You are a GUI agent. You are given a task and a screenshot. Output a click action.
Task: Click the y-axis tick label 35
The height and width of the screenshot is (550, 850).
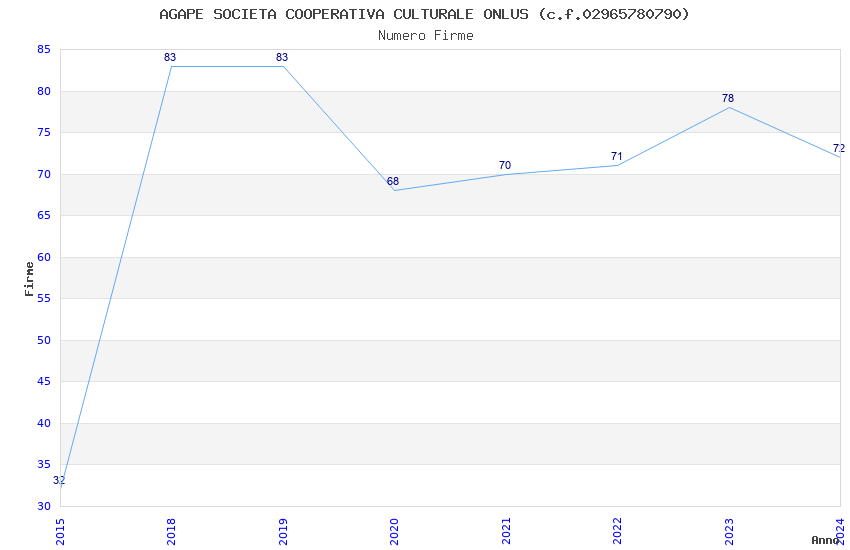(x=44, y=464)
